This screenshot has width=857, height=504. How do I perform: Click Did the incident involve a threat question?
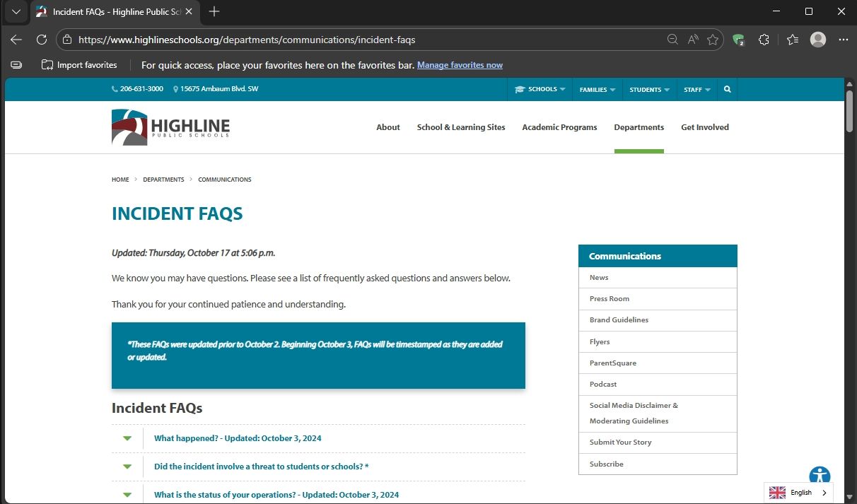[x=261, y=467]
